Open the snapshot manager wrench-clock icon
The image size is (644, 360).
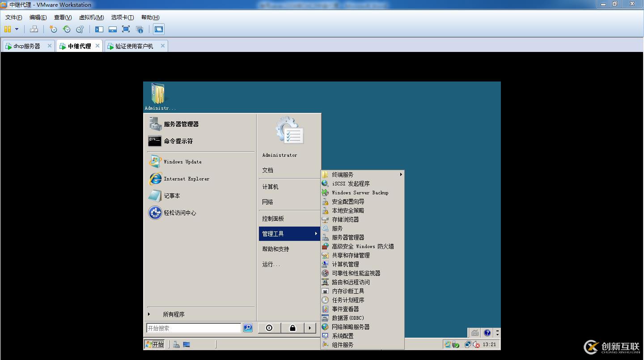click(x=80, y=29)
